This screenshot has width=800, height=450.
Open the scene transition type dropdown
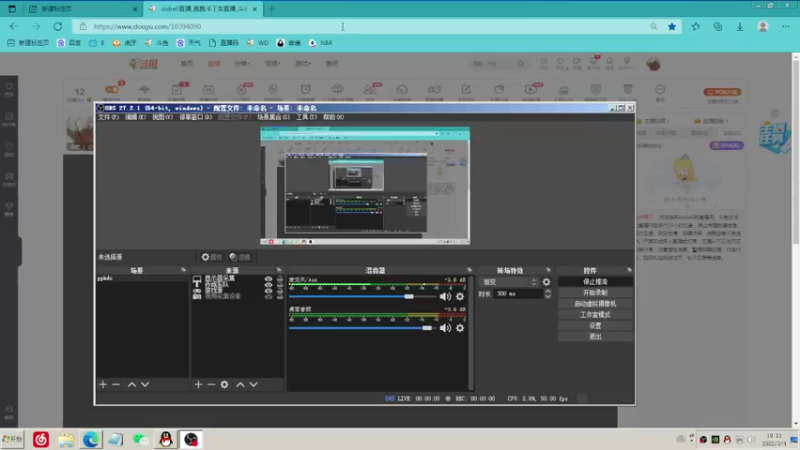(x=509, y=282)
